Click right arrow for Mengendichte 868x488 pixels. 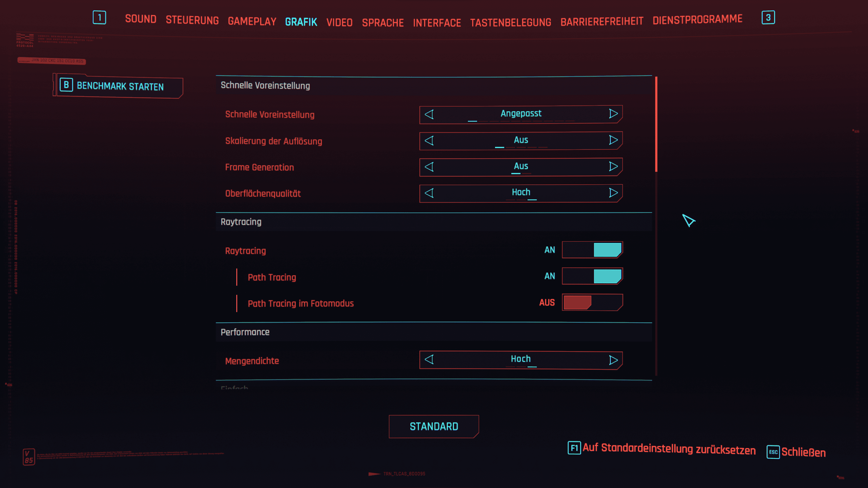click(613, 360)
